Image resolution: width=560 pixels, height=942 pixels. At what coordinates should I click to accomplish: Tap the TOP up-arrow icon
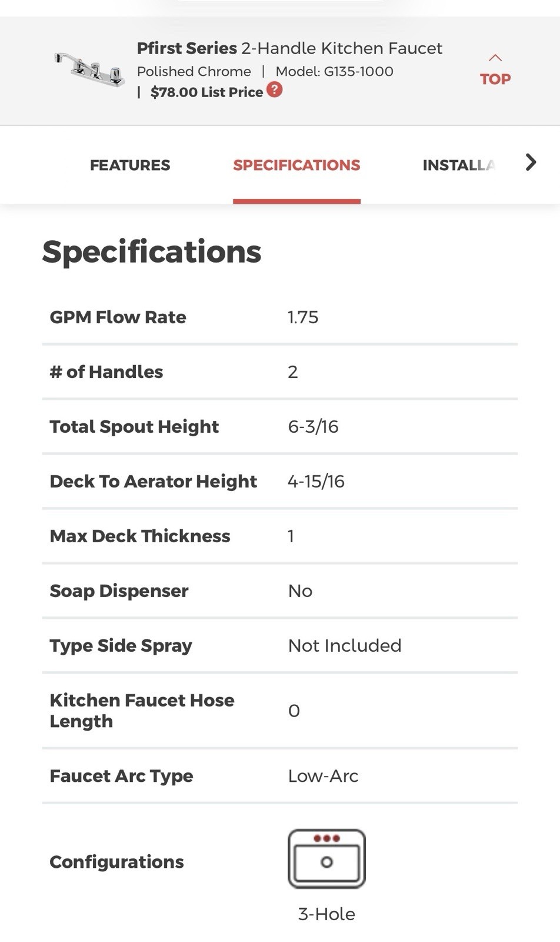click(x=495, y=58)
